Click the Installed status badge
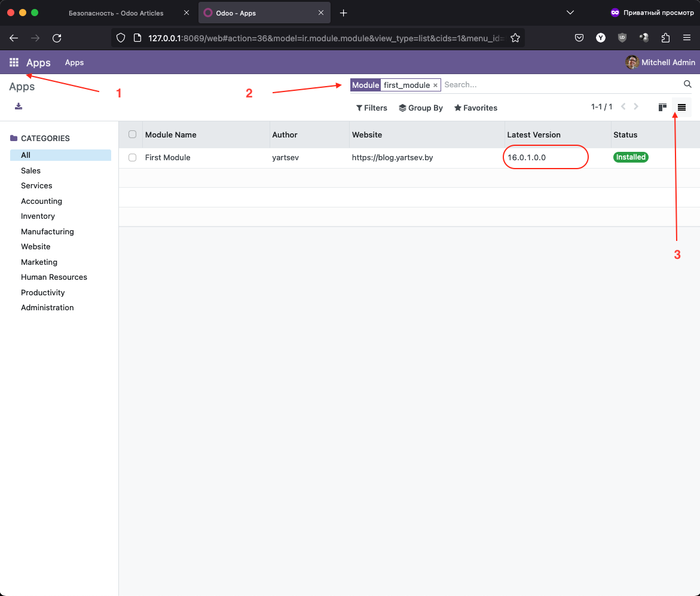Screen dimensions: 700x596 tap(630, 157)
